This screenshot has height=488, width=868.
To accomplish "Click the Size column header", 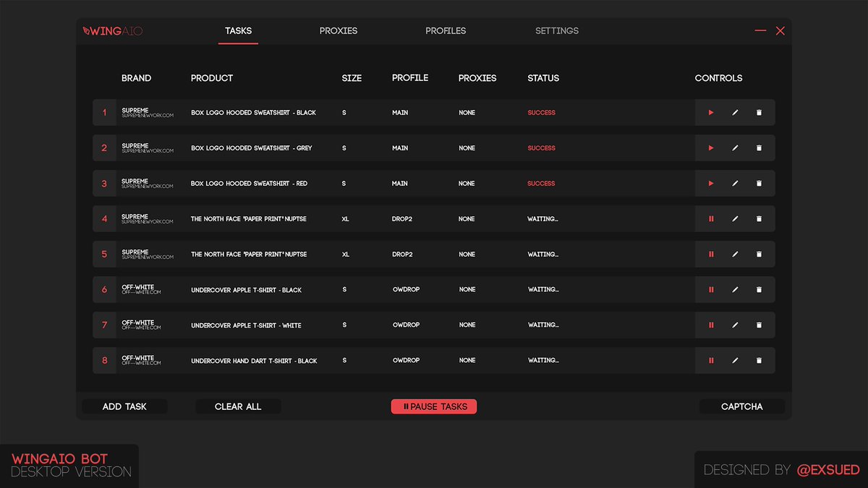I will click(352, 78).
